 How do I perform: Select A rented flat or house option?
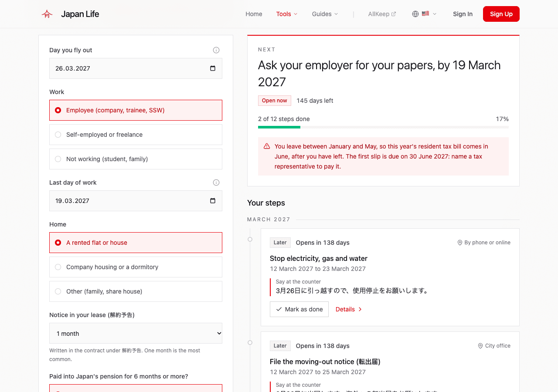coord(136,243)
